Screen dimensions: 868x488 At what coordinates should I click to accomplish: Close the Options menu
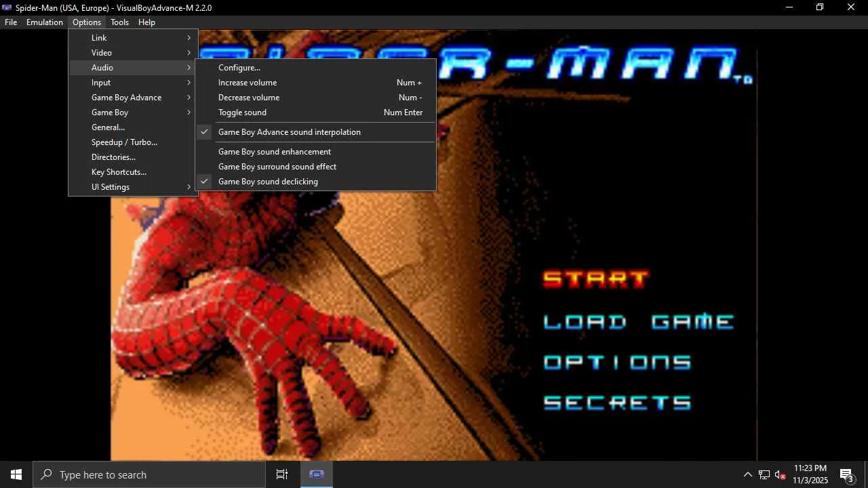click(87, 22)
